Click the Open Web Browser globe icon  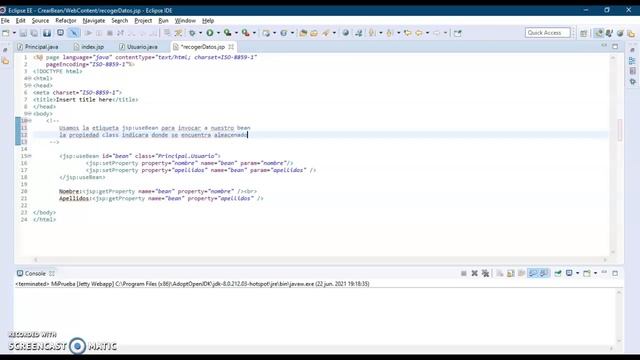tap(345, 33)
